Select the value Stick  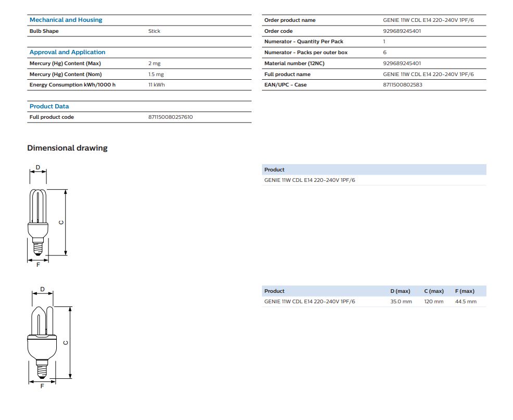(154, 31)
